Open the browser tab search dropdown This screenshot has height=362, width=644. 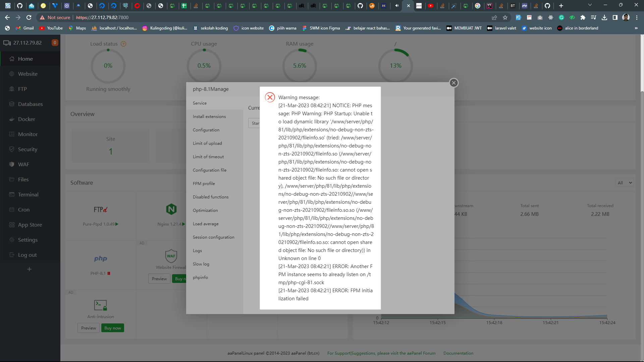coord(590,5)
